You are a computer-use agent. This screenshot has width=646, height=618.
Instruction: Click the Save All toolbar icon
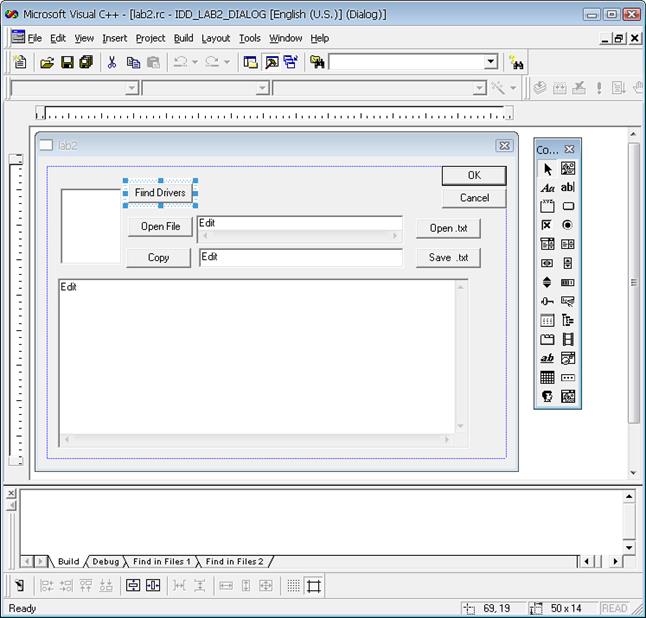[x=86, y=62]
